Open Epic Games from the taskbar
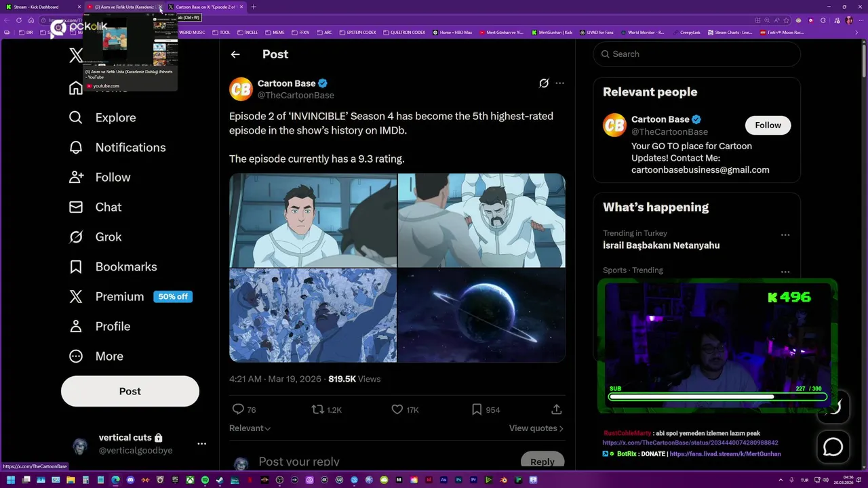This screenshot has height=488, width=868. click(175, 480)
